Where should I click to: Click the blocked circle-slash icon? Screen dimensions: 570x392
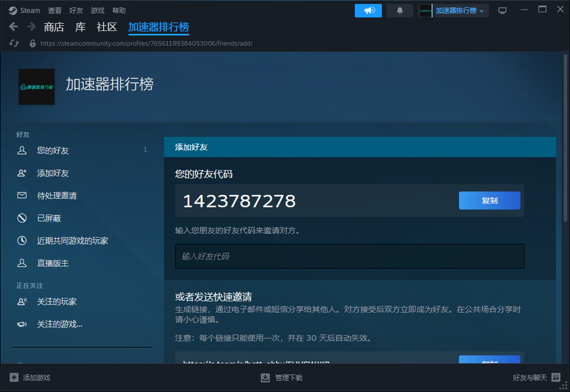[x=22, y=218]
